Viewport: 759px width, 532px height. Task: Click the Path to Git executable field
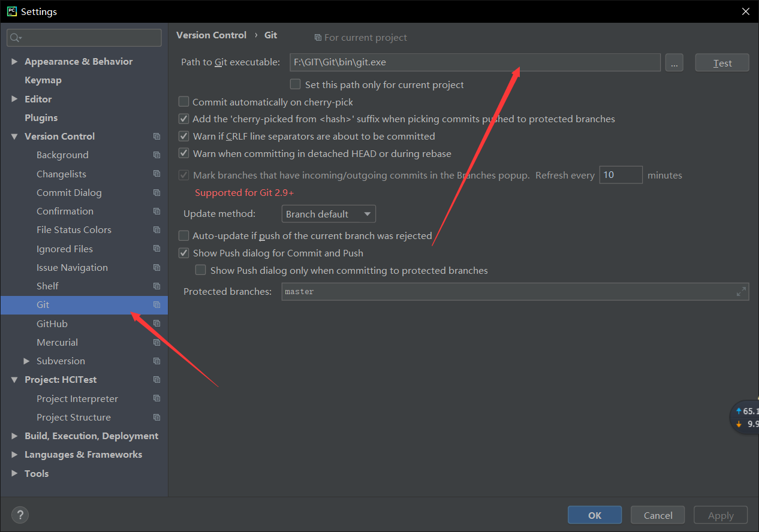pyautogui.click(x=475, y=62)
